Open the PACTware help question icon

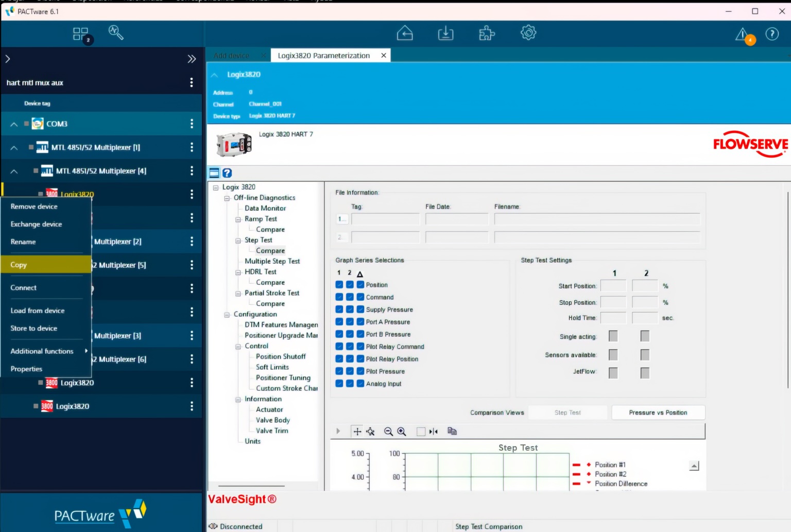tap(772, 34)
